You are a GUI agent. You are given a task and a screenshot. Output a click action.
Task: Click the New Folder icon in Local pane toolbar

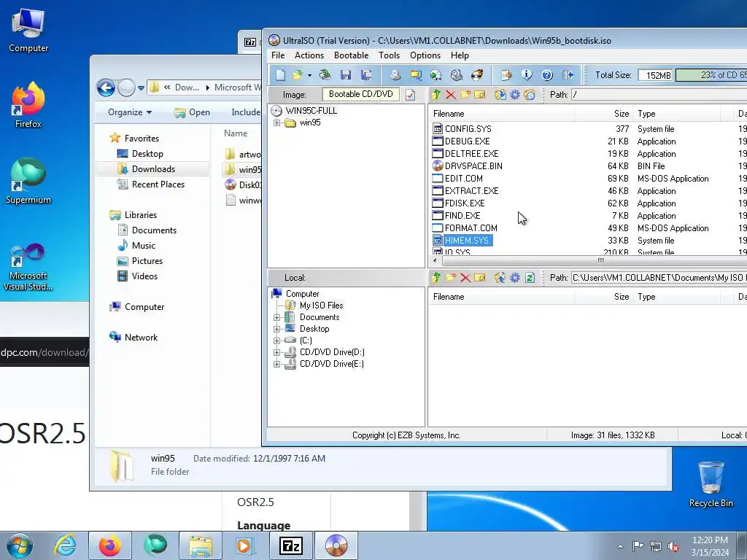[x=451, y=278]
